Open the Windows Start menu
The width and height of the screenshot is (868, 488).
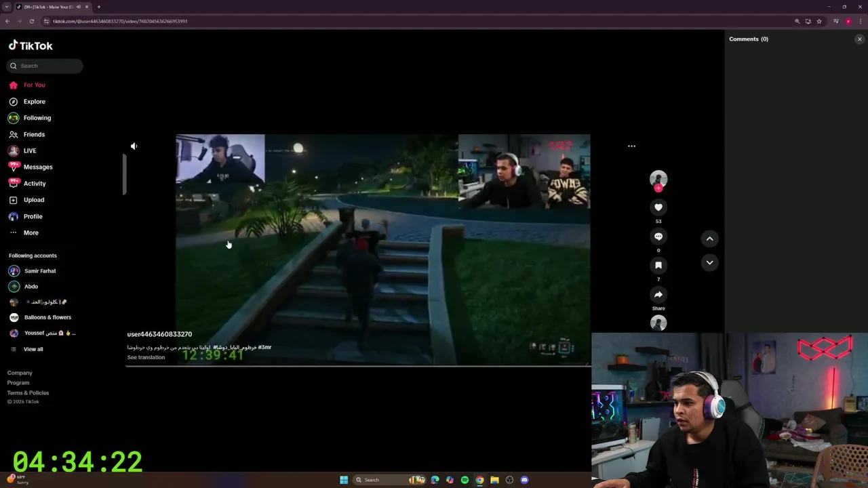[x=344, y=480]
